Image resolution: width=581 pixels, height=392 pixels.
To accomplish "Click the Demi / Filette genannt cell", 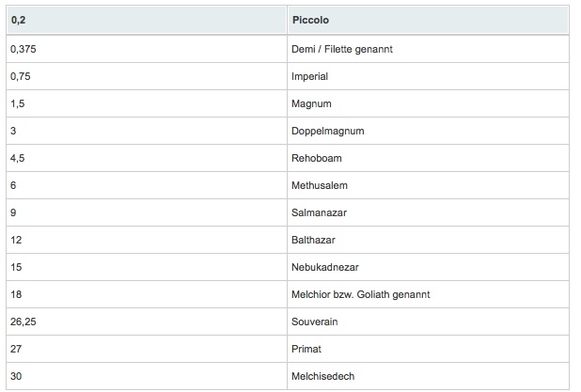I will tap(428, 49).
